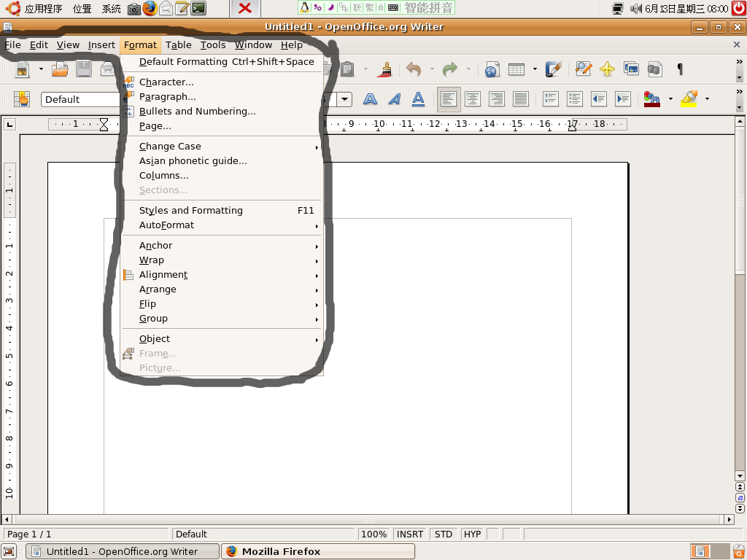Screen dimensions: 747x560
Task: Click the Previous Page button below the scrollbar
Action: pyautogui.click(x=740, y=486)
